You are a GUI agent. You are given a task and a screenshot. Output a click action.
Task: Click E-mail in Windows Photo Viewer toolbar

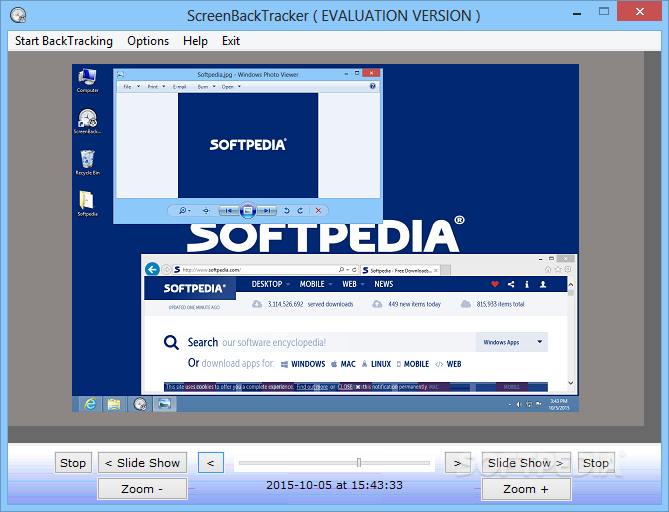(179, 87)
